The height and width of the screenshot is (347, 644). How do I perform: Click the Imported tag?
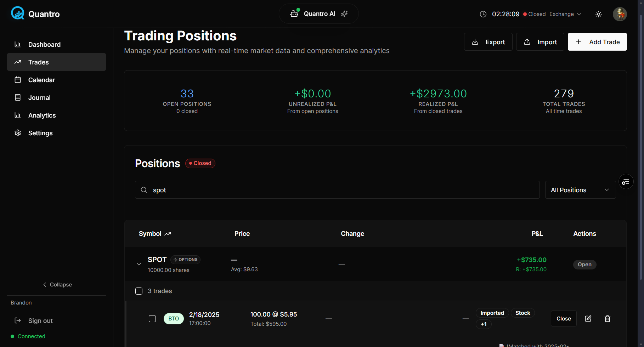[492, 313]
